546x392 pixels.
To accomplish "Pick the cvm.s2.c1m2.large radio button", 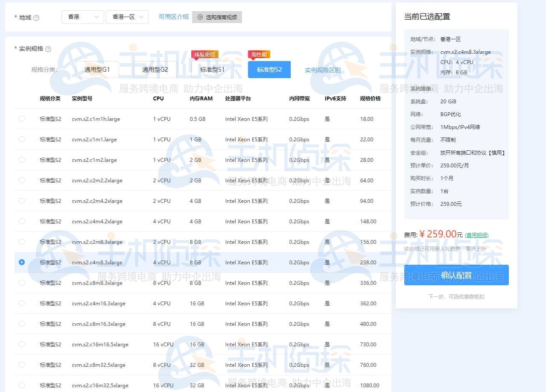I will (x=22, y=160).
